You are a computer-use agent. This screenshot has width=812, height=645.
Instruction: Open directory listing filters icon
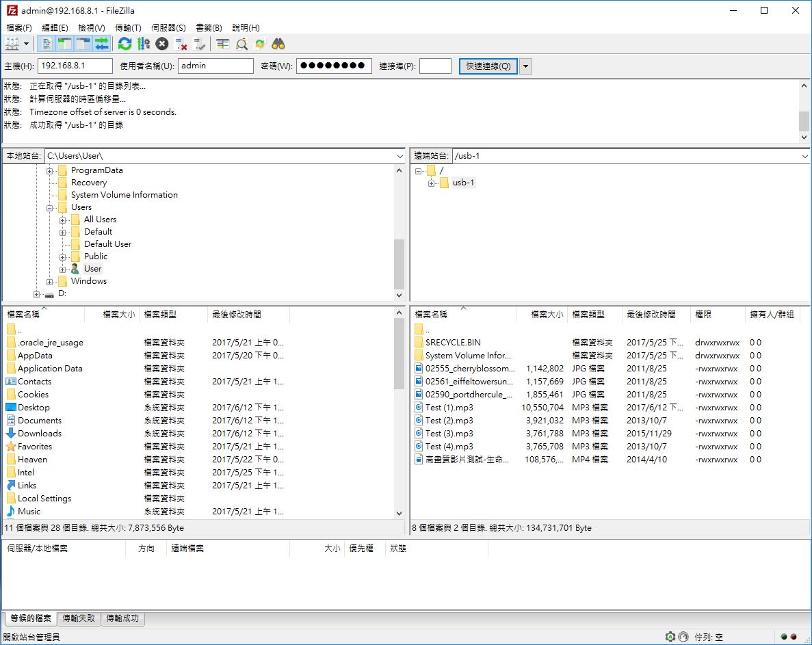click(223, 44)
